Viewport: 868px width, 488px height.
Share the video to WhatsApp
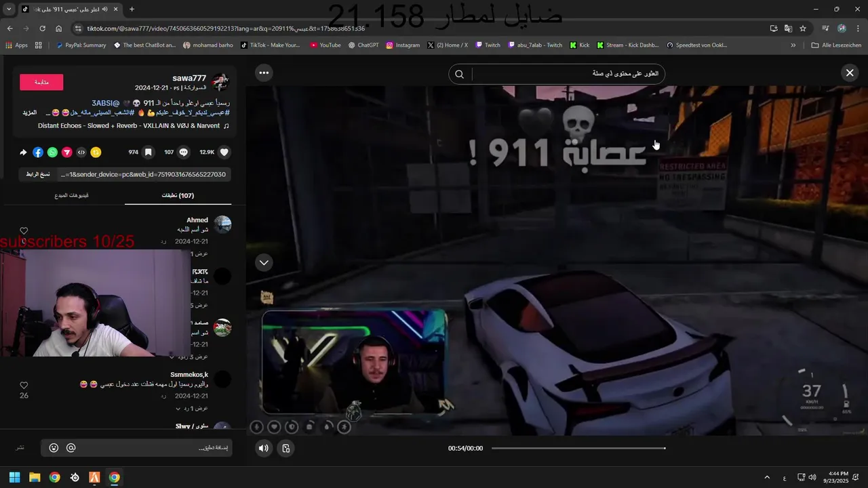[52, 152]
